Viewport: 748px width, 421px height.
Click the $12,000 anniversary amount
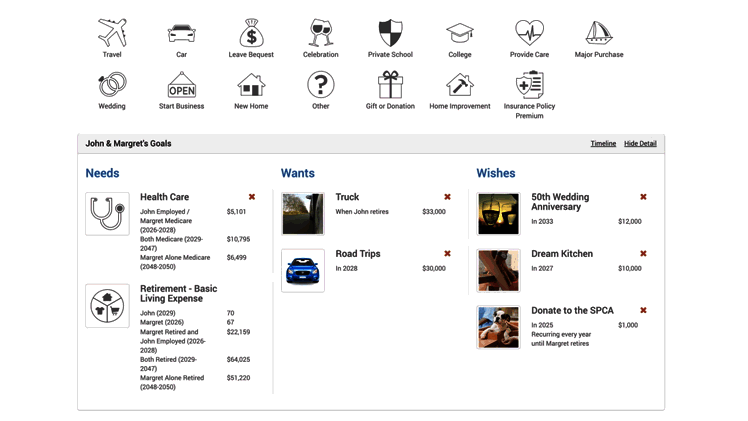(x=630, y=221)
